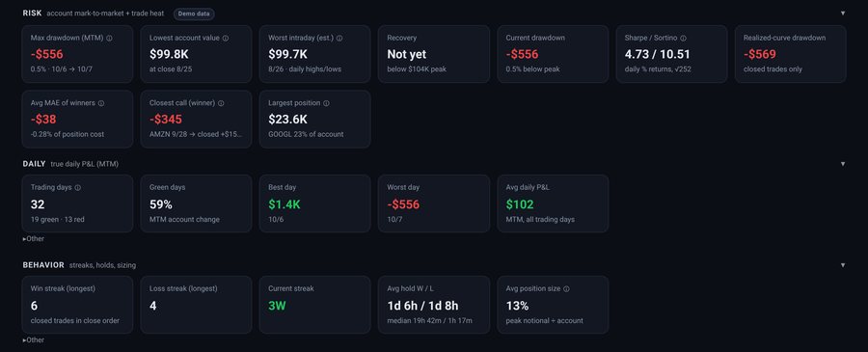Collapse the BEHAVIOR section arrow

[x=843, y=265]
